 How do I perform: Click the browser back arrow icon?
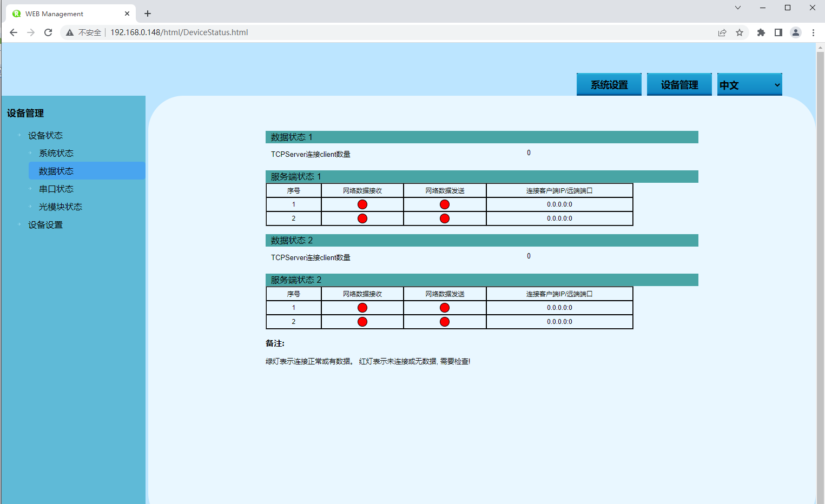[14, 32]
